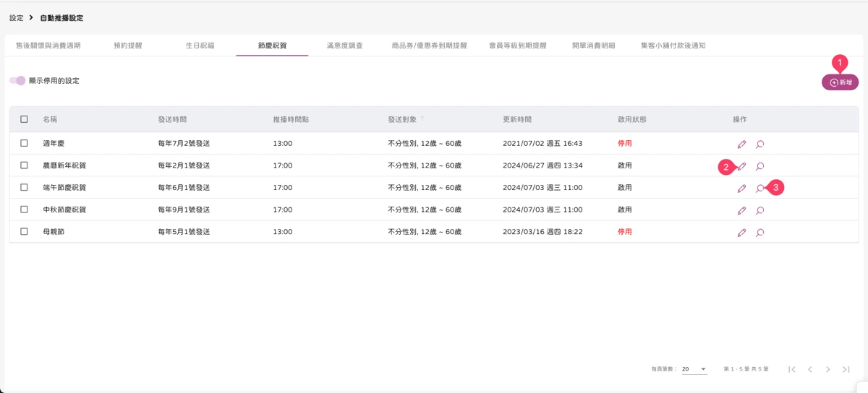Viewport: 868px width, 393px height.
Task: Go to previous page arrow
Action: click(810, 369)
